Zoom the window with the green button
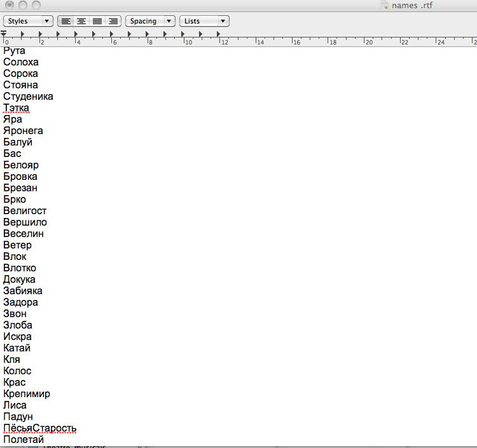This screenshot has height=448, width=477. (36, 5)
